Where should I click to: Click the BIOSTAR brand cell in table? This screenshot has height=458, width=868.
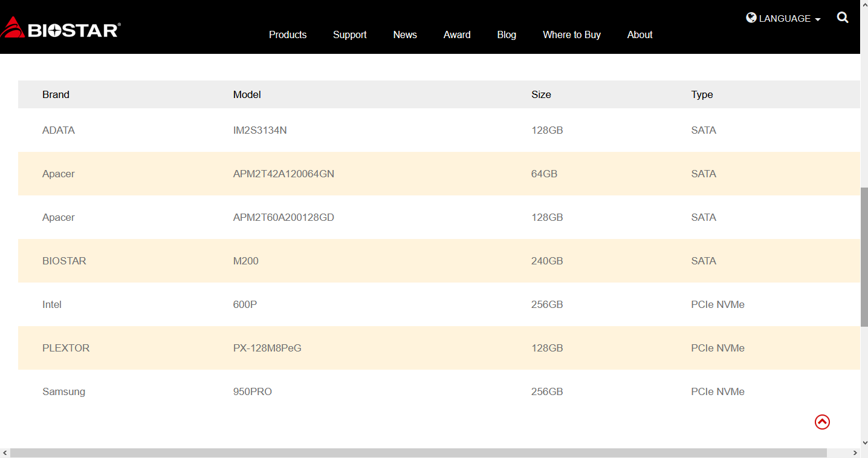[64, 261]
